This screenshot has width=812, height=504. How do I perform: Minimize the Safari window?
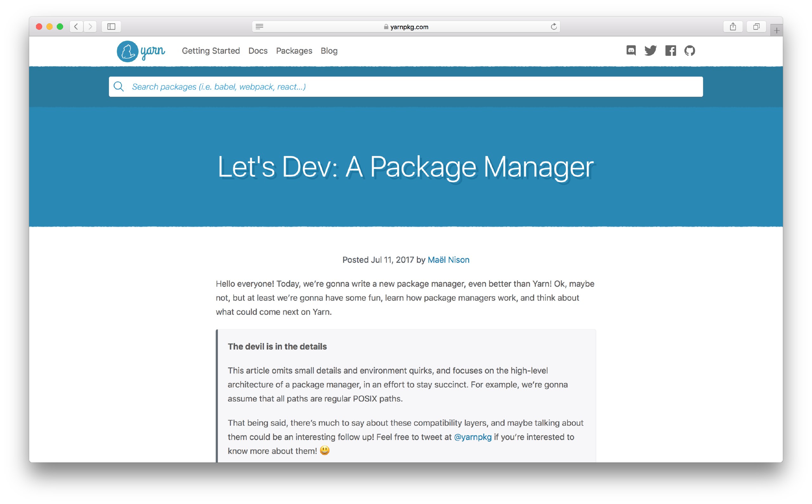point(49,27)
